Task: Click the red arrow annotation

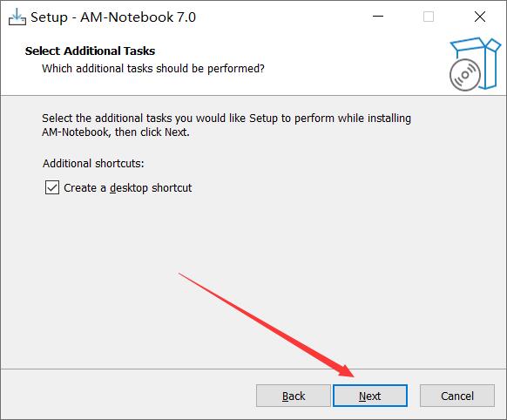Action: tap(267, 325)
